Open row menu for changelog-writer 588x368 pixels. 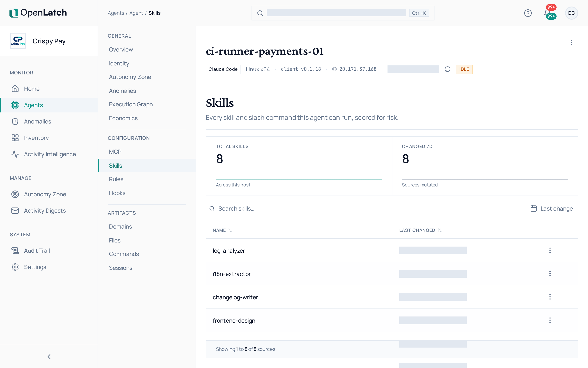pyautogui.click(x=550, y=297)
